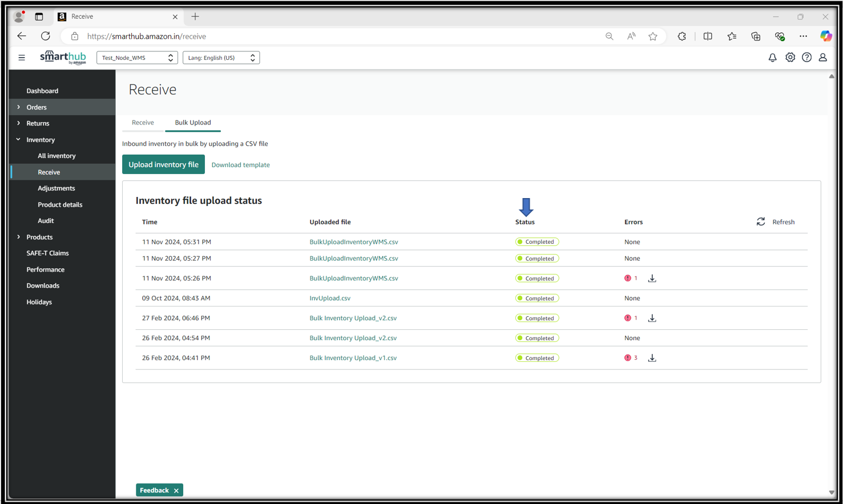Open the browser settings and more menu
The image size is (843, 504).
tap(803, 36)
